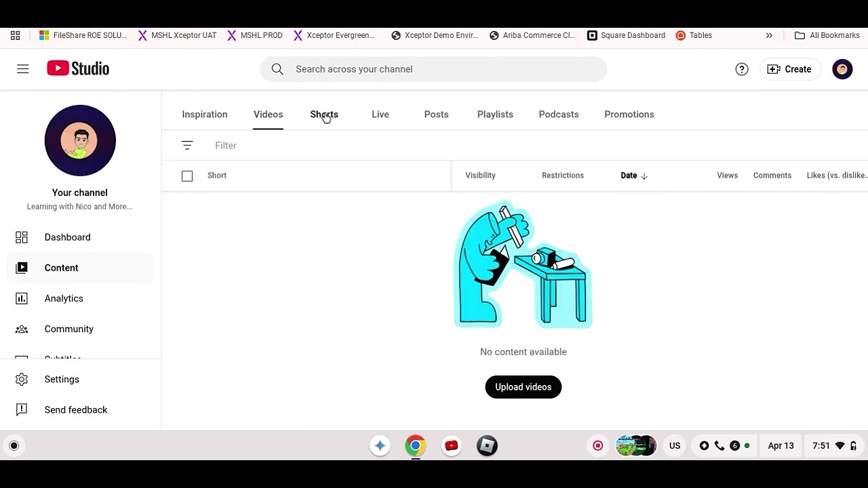This screenshot has height=488, width=868.
Task: Switch to the Videos tab
Action: [269, 115]
